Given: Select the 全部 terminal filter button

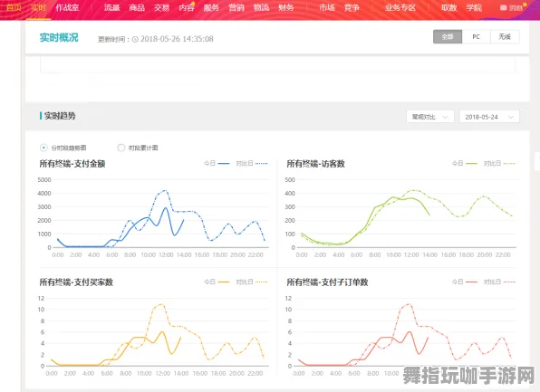Looking at the screenshot, I should 448,36.
